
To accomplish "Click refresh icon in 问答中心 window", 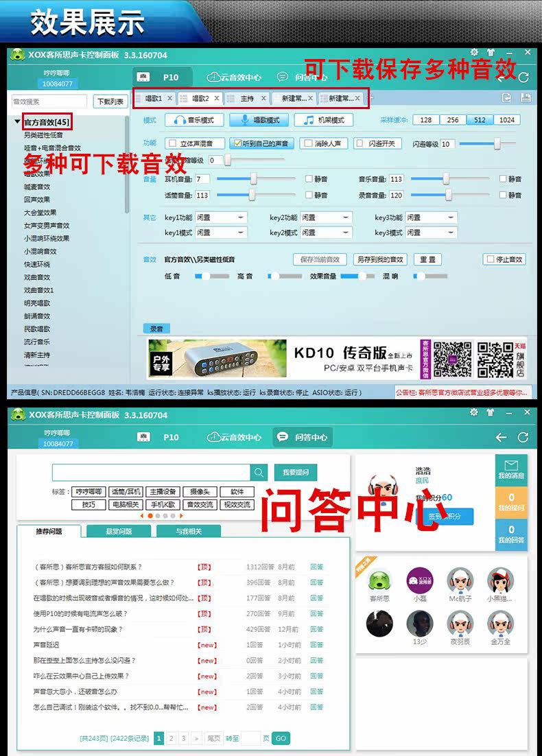I will [x=523, y=437].
